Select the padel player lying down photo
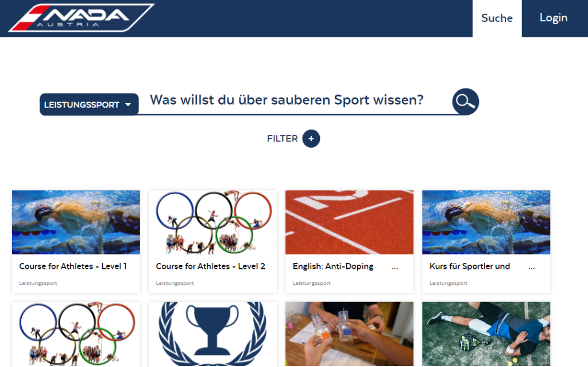The image size is (588, 367). tap(486, 334)
